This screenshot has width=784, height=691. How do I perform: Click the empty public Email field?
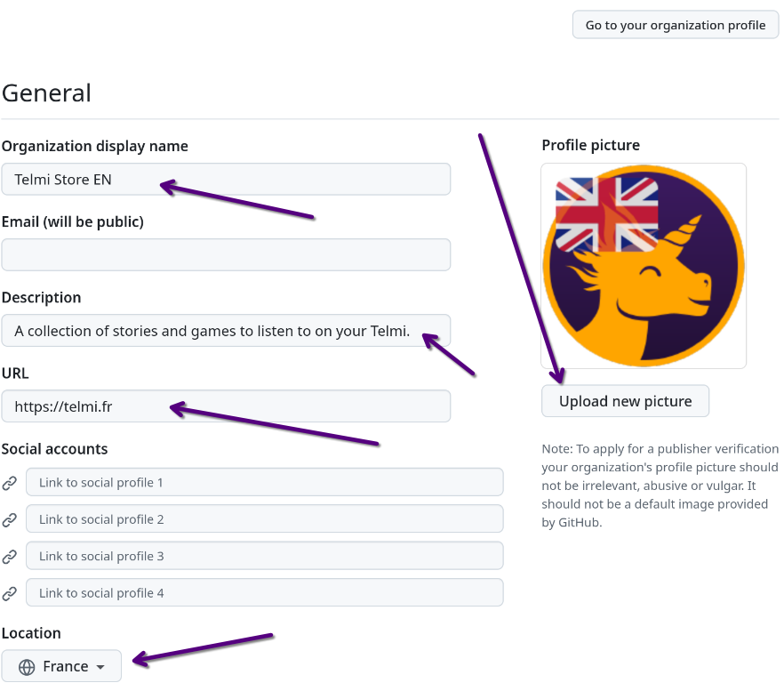click(226, 254)
